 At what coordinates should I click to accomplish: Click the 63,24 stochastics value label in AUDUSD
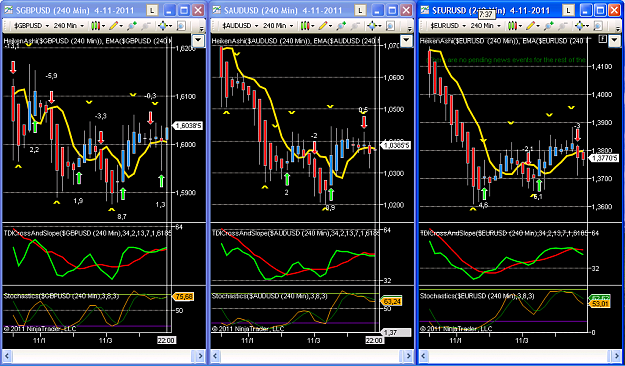tap(392, 301)
